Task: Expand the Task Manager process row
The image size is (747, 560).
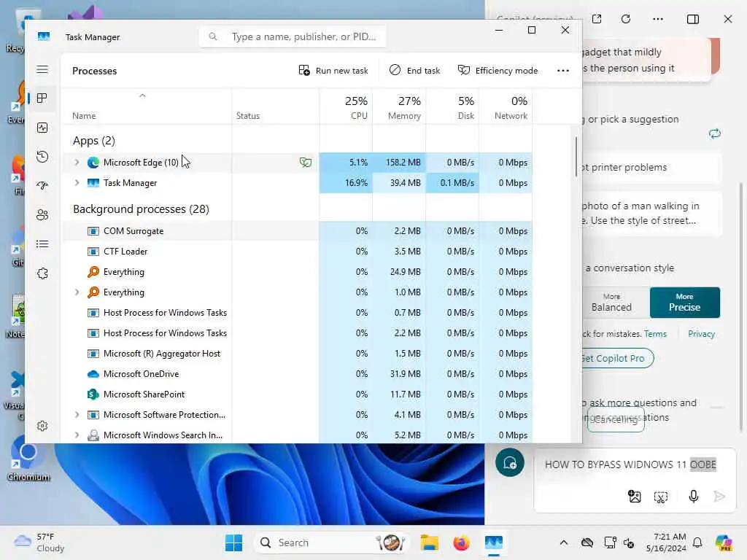Action: pyautogui.click(x=77, y=183)
